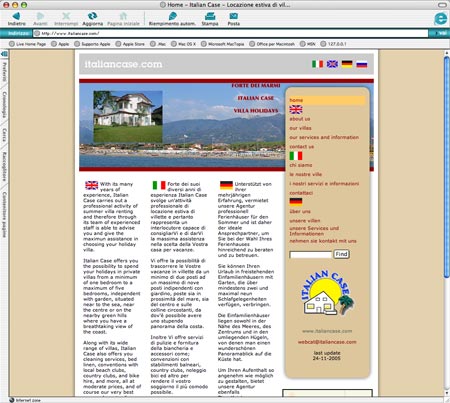
Task: Open Riempimento autom. autofill tool
Action: (172, 19)
